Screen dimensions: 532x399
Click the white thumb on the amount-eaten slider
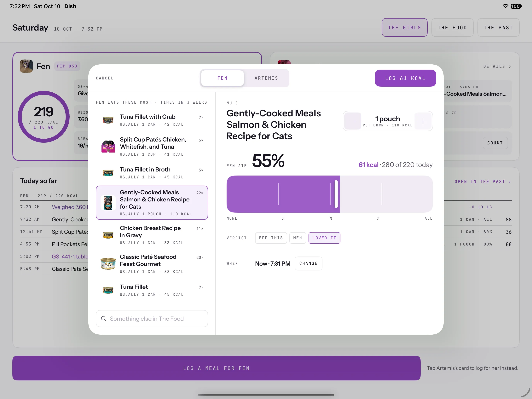coord(336,194)
